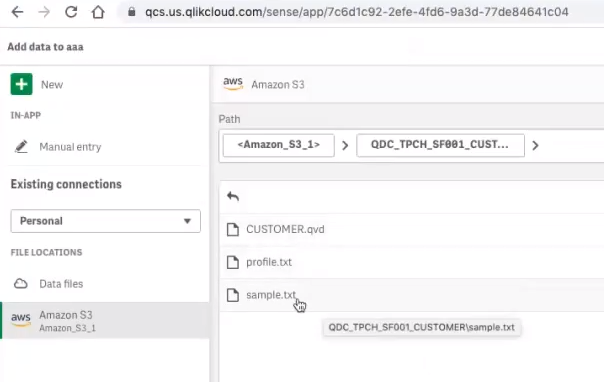Screen dimensions: 604x382
Task: Click the aws logo in sidebar
Action: point(21,320)
